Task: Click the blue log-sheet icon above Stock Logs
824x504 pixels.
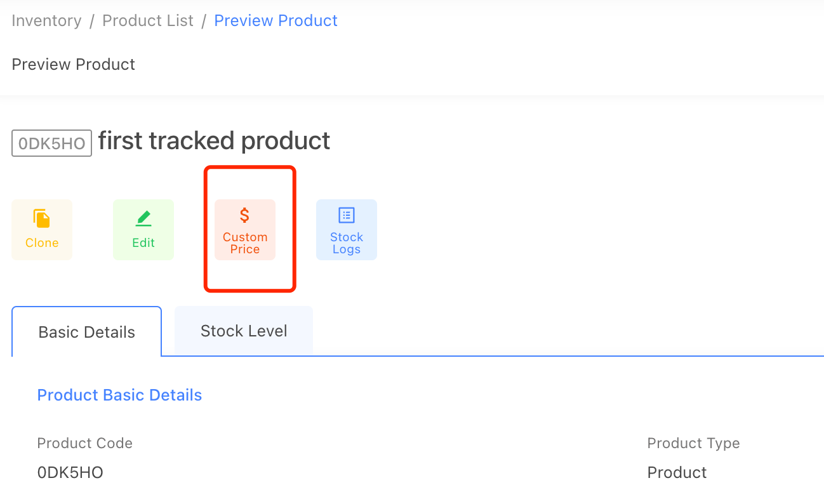Action: click(x=346, y=215)
